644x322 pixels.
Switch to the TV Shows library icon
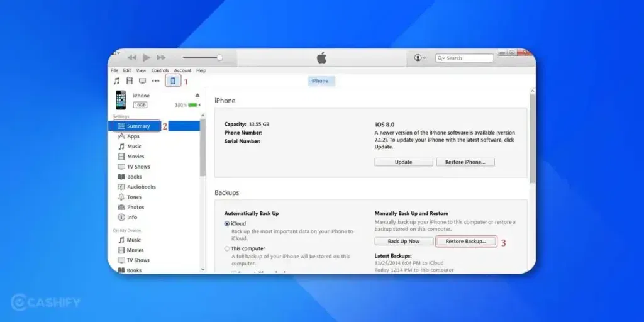click(x=143, y=81)
